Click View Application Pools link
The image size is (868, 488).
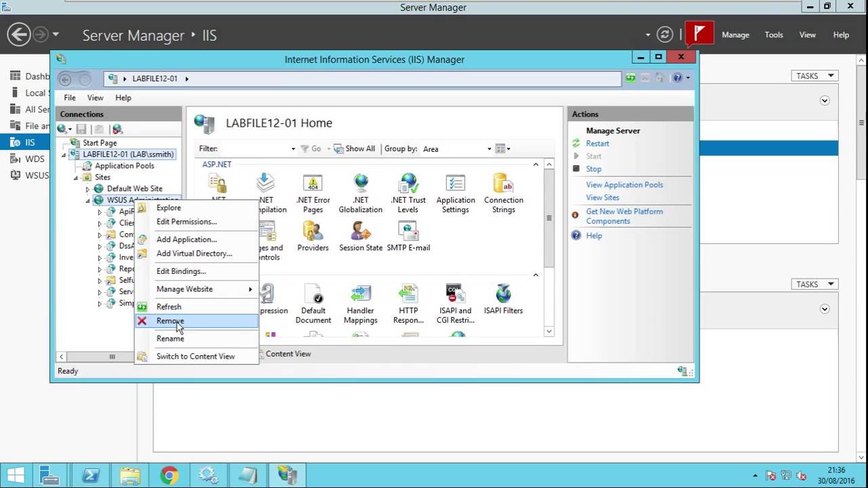[x=625, y=184]
